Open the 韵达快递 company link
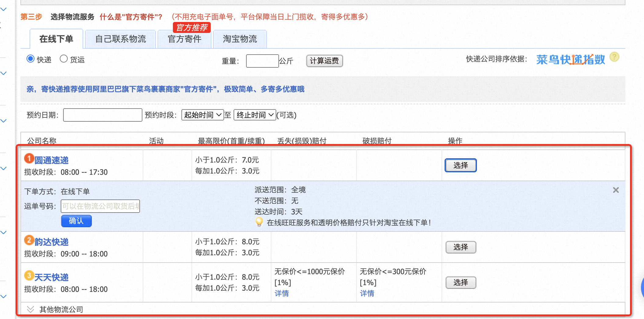 (52, 242)
